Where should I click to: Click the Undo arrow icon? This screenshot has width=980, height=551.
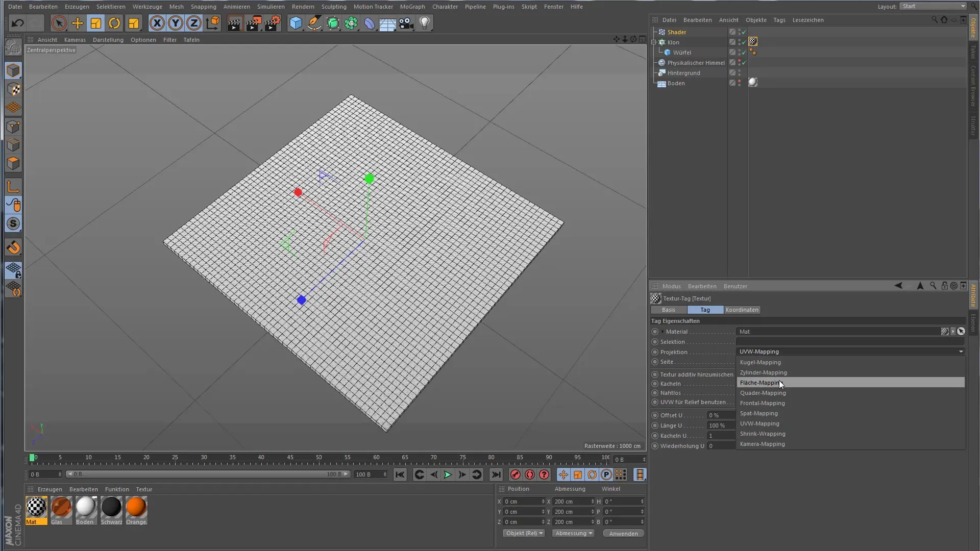click(17, 23)
